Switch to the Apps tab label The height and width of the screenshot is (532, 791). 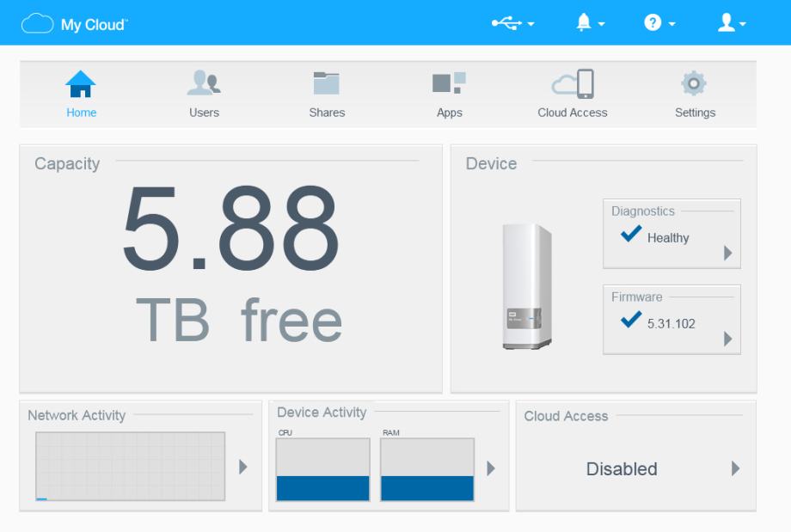pos(450,113)
